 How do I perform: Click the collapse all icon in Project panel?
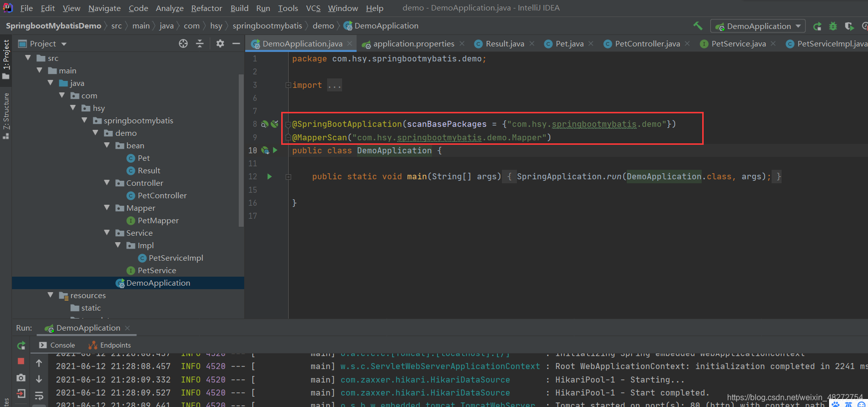(x=200, y=43)
